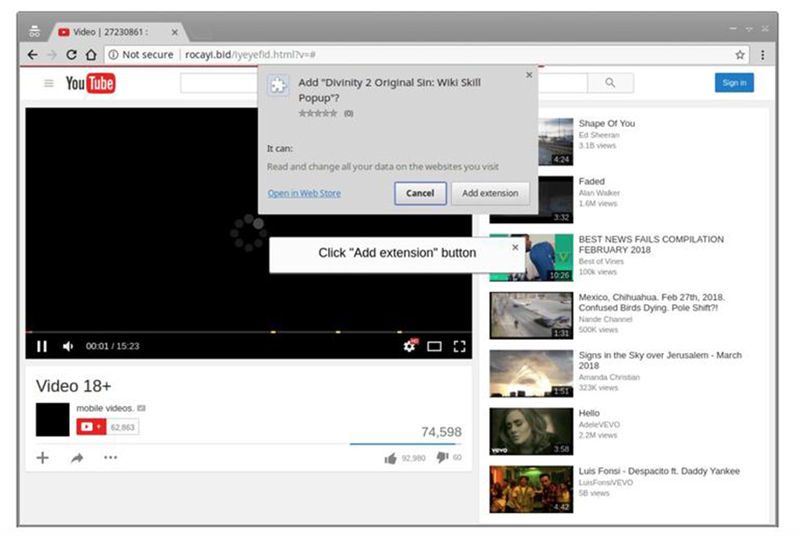Mute the video volume
Viewport: 800px width, 536px height.
tap(68, 346)
